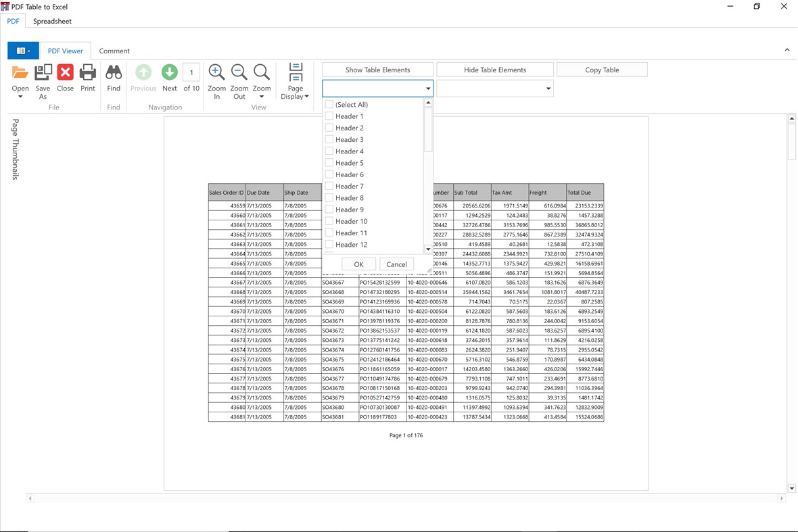Click the Zoom In magnifier

coord(217,72)
